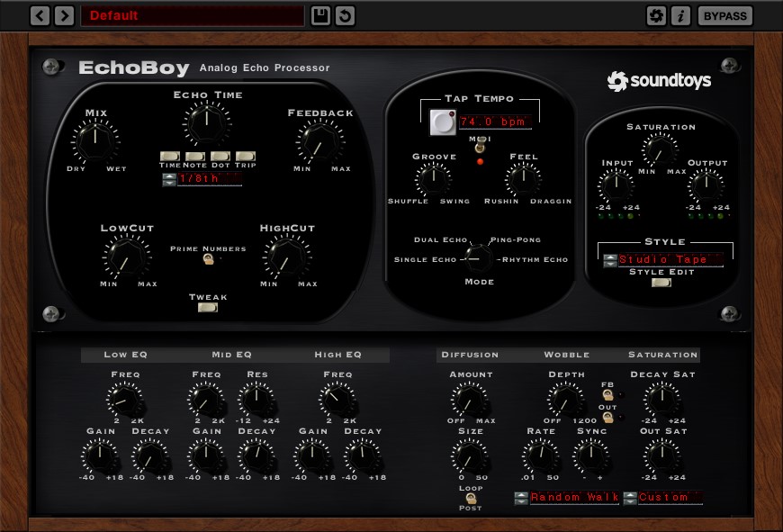Open the info panel via the i icon

[x=680, y=15]
